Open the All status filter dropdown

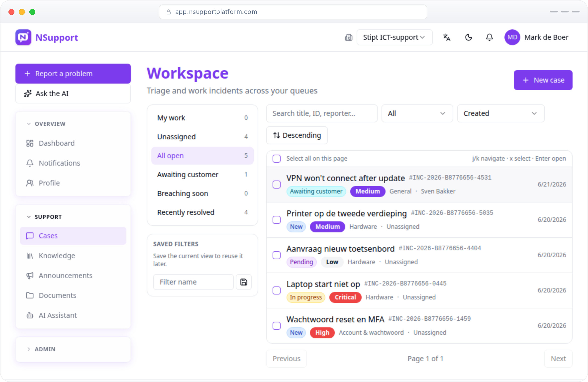[x=417, y=113]
